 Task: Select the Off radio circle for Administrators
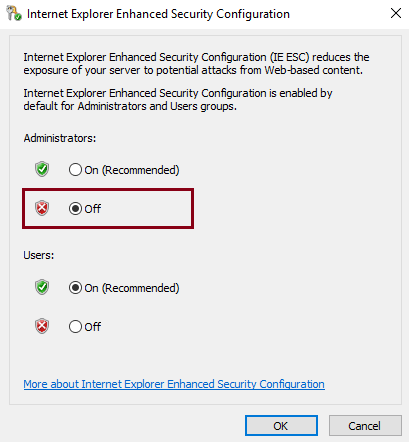click(x=75, y=209)
